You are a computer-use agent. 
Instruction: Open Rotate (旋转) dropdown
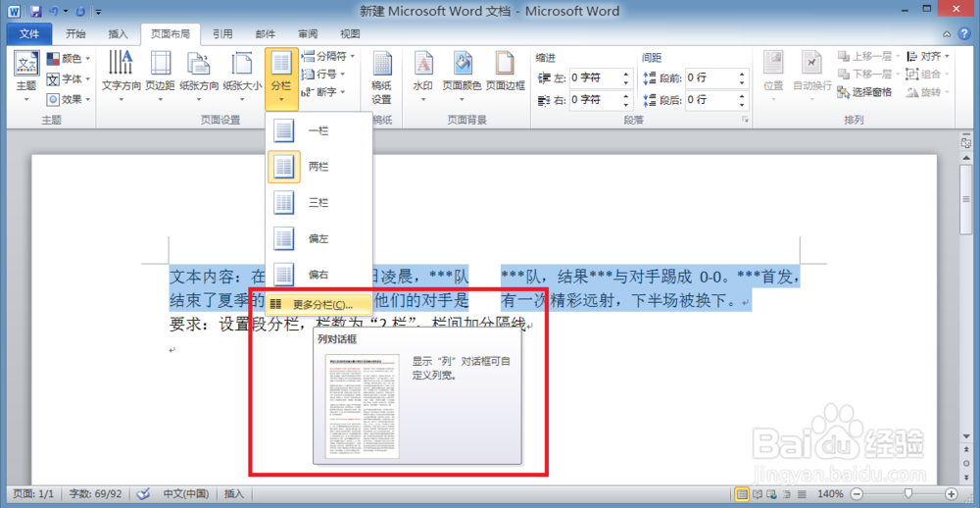pyautogui.click(x=928, y=92)
